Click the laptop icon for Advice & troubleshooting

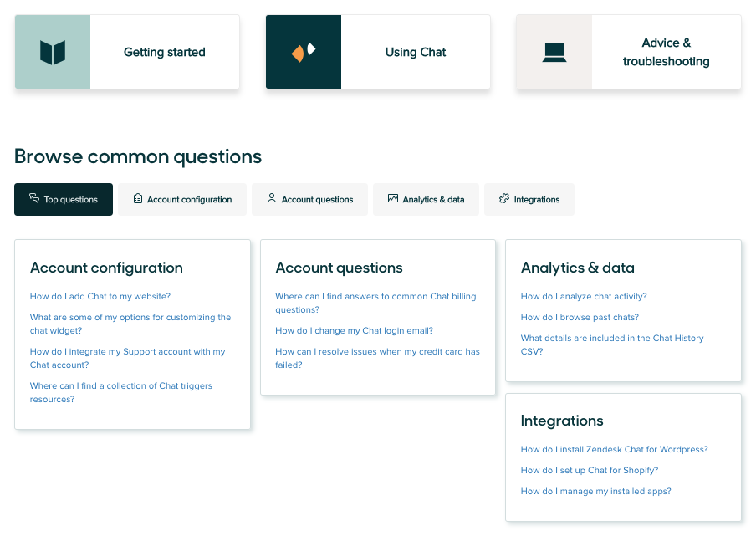click(x=554, y=53)
